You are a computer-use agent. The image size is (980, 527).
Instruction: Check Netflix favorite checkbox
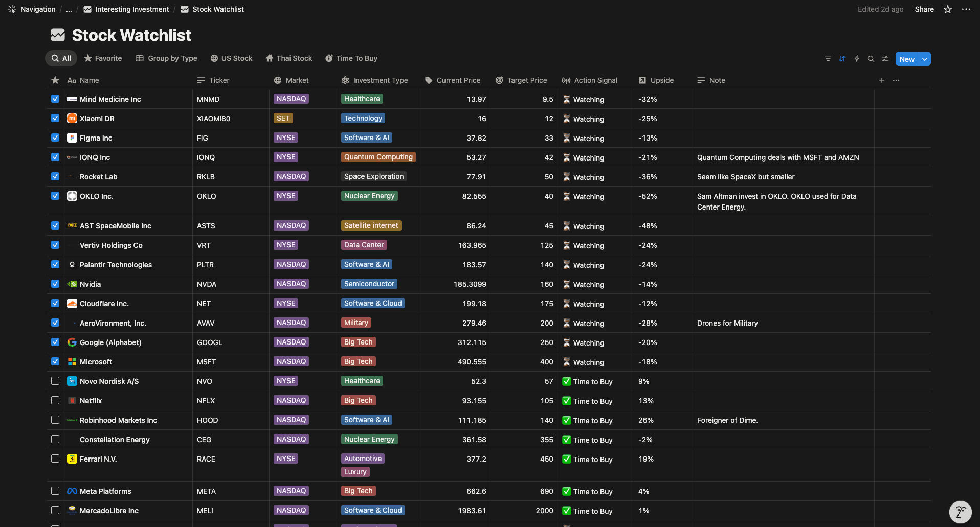pyautogui.click(x=55, y=401)
